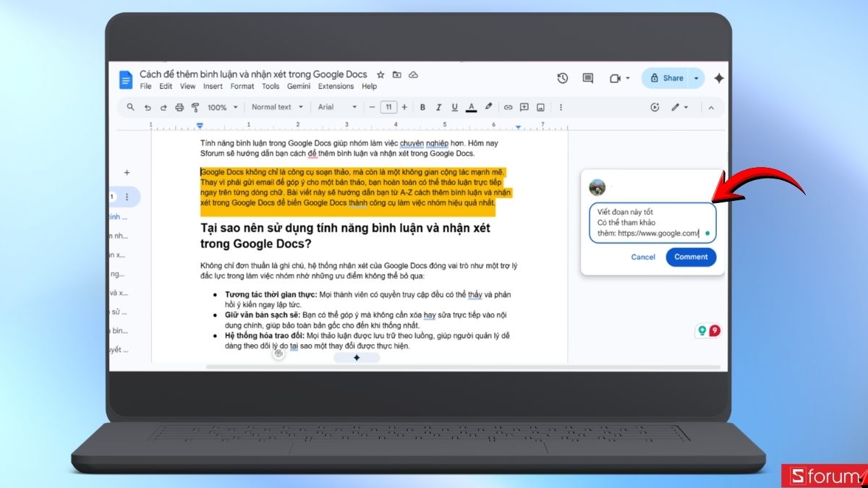Open the Extensions menu
The image size is (868, 488).
pos(336,86)
